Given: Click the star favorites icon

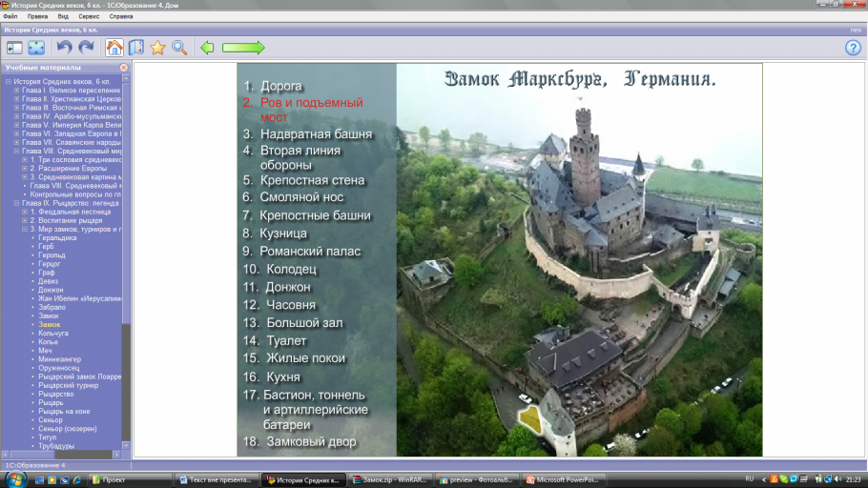Looking at the screenshot, I should [x=157, y=48].
